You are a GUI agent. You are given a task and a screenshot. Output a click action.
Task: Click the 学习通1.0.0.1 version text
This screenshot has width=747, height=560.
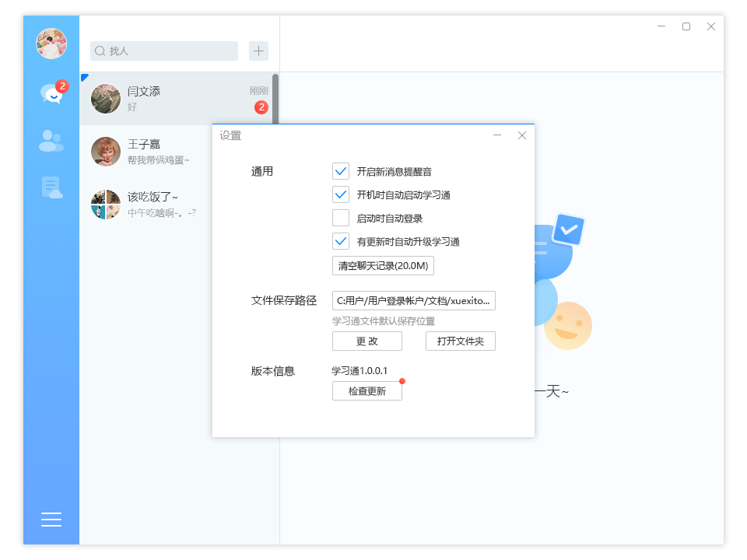[x=359, y=370]
